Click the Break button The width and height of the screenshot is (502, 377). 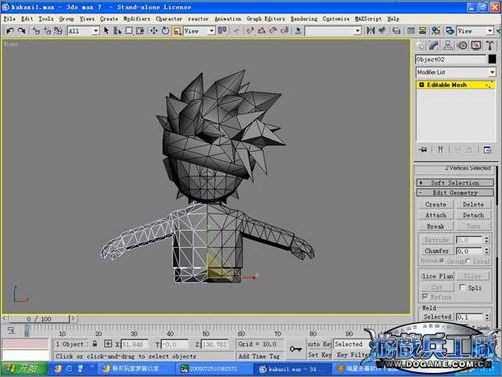436,226
